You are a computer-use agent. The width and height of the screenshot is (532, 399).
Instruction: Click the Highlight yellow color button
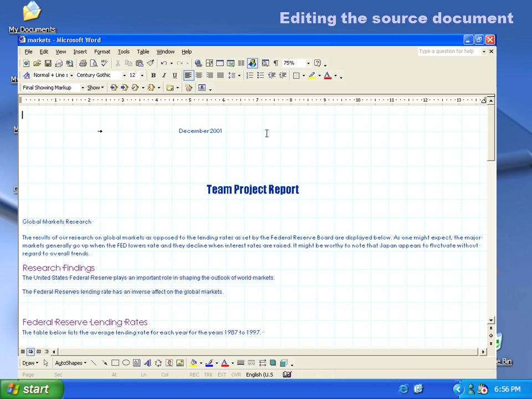tap(312, 75)
